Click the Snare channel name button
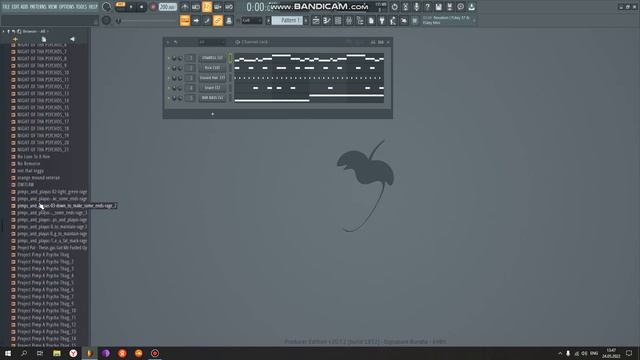640x360 pixels. (212, 88)
